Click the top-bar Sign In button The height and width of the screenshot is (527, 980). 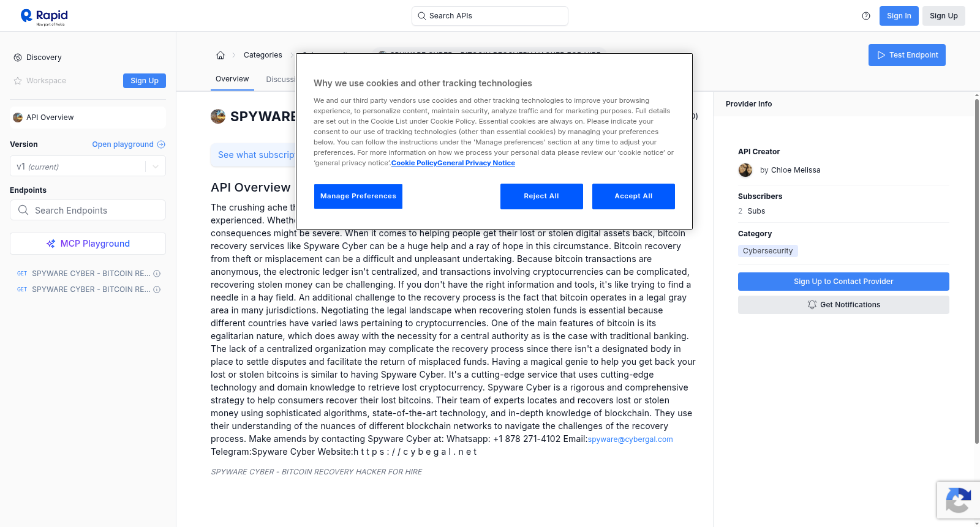899,16
